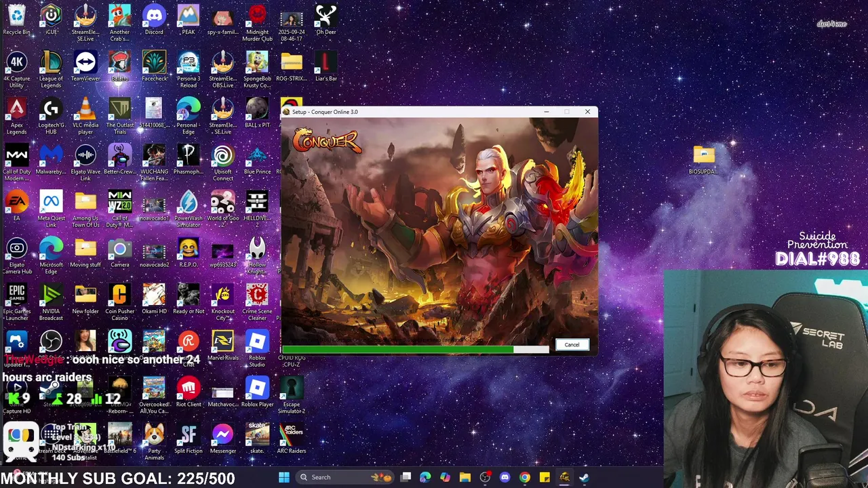Select the Hollow Knight shortcut
The image size is (868, 488).
pyautogui.click(x=257, y=256)
